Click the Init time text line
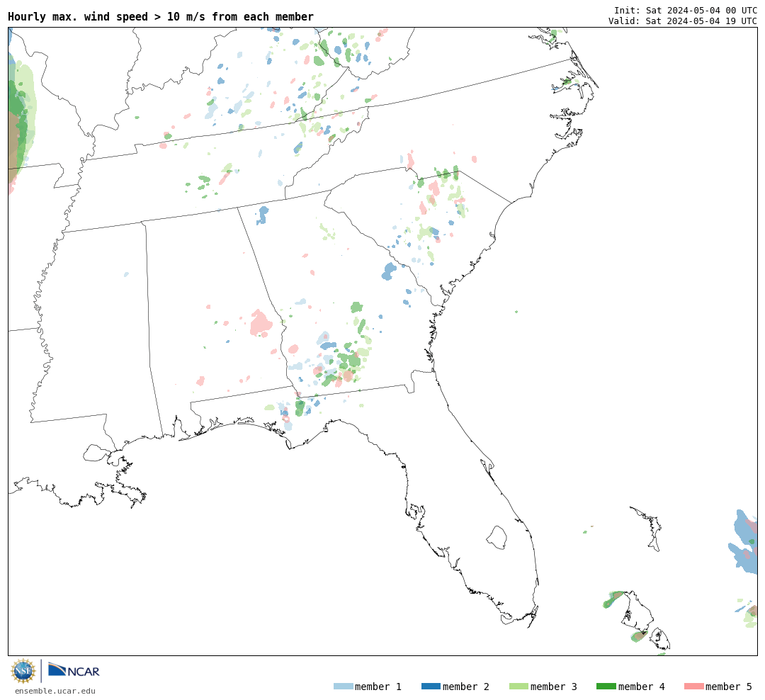Screen dimensions: 765x700 (x=686, y=10)
